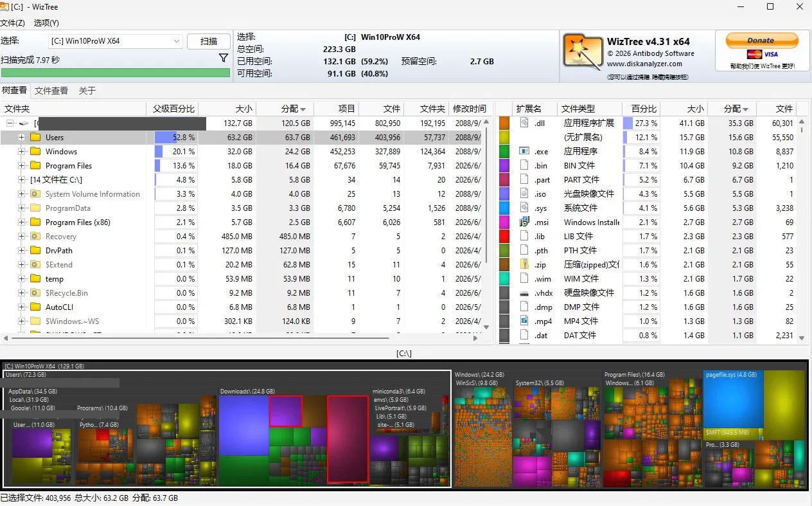Click the 扫描 scan button
The height and width of the screenshot is (506, 812).
[209, 41]
